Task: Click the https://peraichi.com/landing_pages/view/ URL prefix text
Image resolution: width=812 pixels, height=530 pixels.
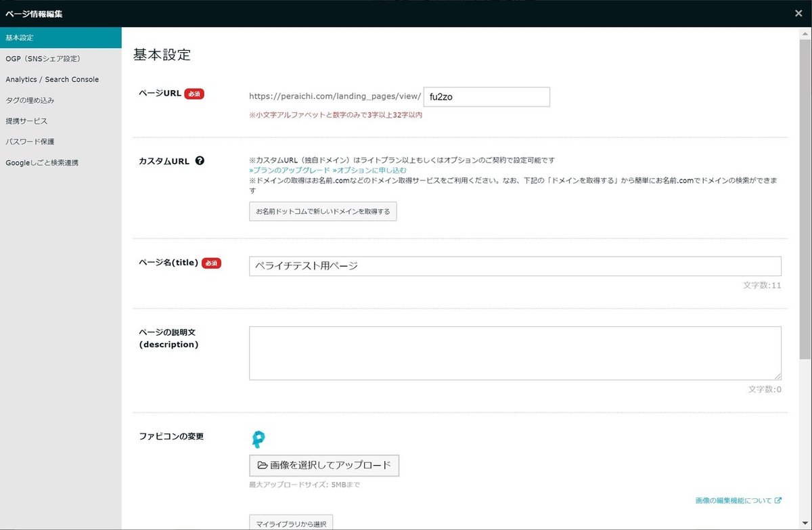Action: coord(335,97)
